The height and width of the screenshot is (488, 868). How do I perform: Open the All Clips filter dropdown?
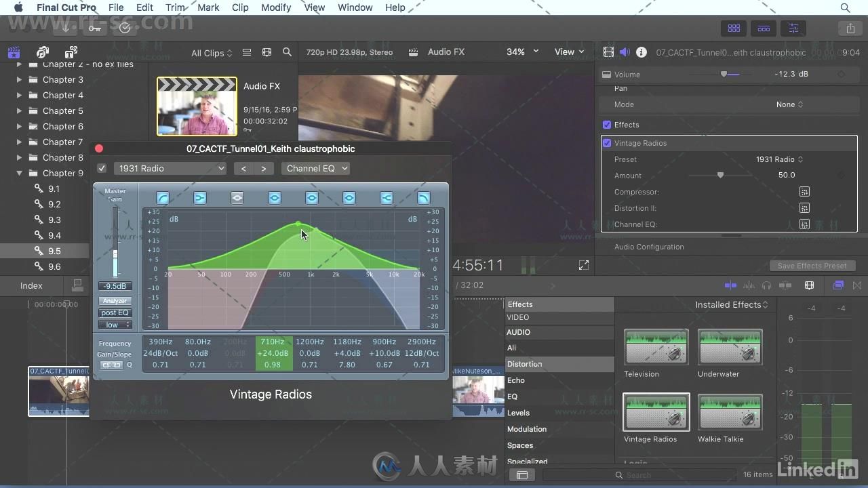pos(212,53)
